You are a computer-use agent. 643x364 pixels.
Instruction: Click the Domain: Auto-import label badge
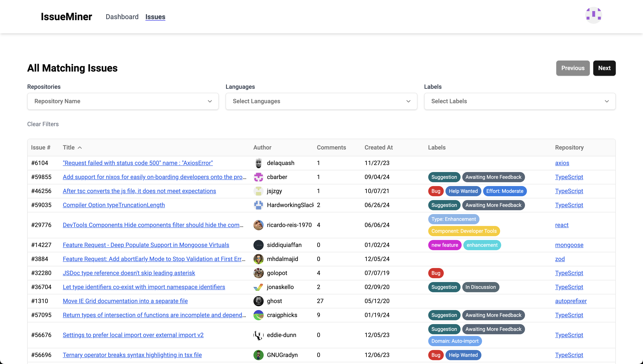(x=455, y=341)
